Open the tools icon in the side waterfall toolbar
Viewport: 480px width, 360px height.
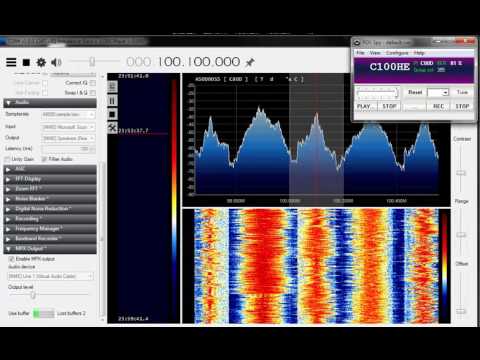click(x=112, y=127)
